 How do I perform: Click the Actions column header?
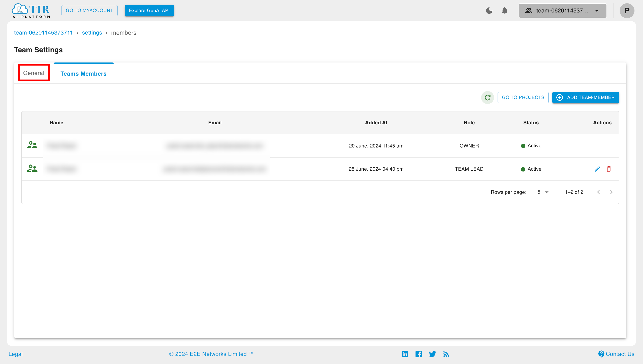[x=602, y=123]
